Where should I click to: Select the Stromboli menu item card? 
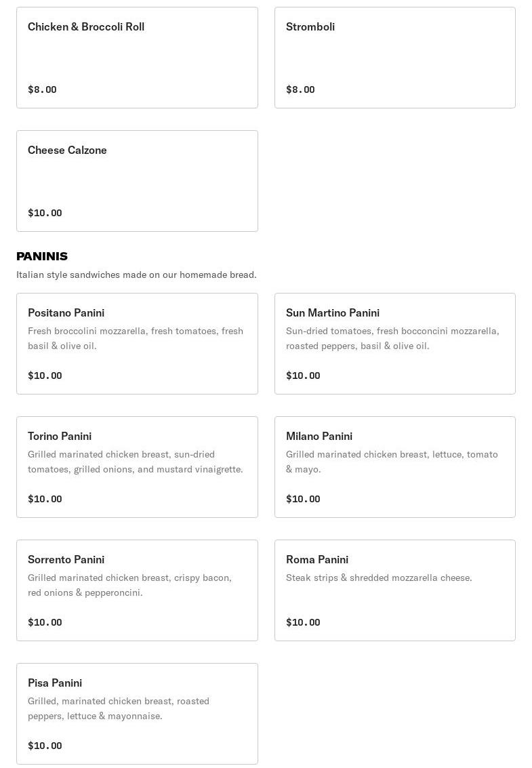point(394,58)
